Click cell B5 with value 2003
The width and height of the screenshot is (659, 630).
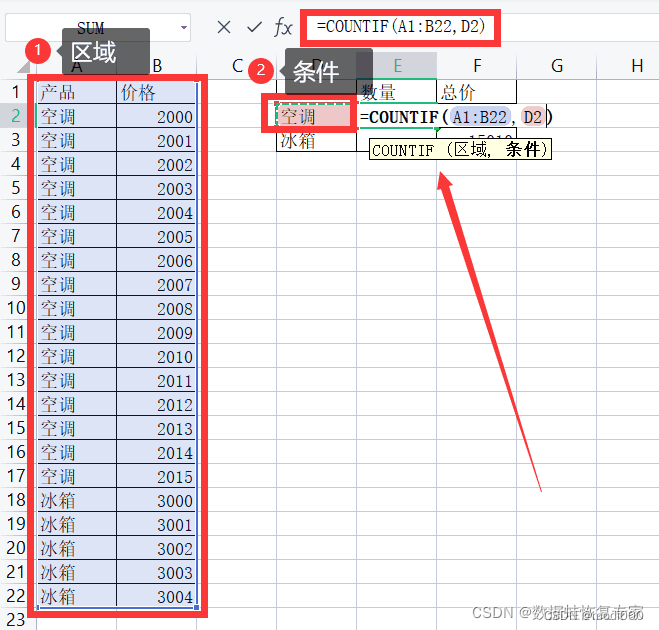click(156, 187)
